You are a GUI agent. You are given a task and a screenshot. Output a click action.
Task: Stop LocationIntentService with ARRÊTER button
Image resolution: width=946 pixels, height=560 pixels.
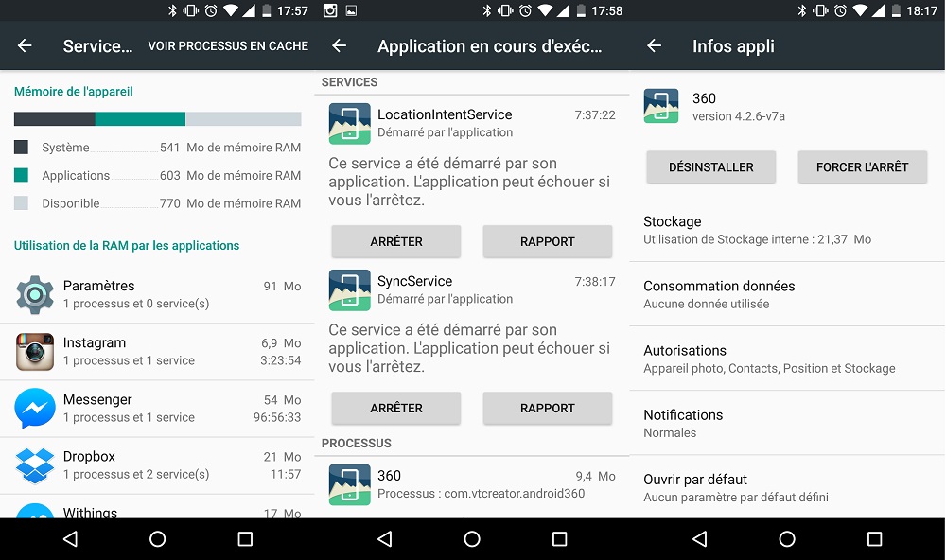[x=395, y=241]
